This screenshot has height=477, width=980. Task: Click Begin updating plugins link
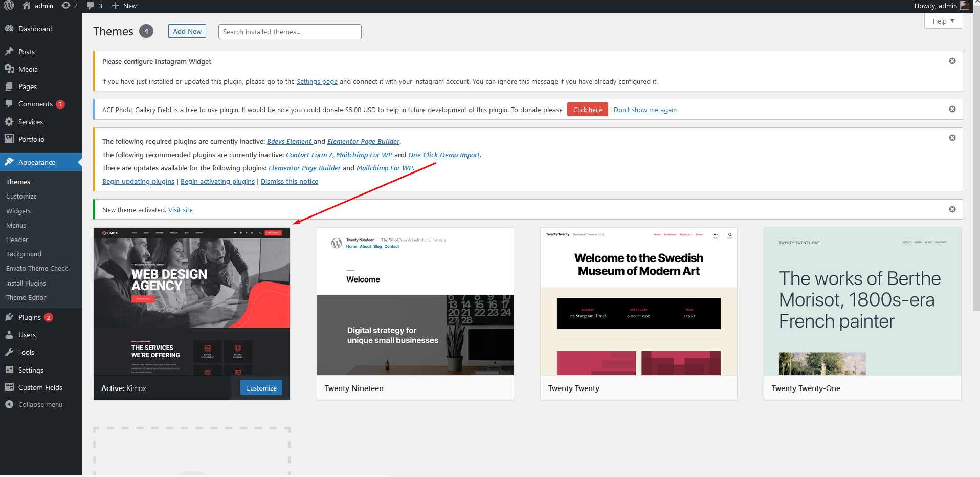click(x=138, y=181)
